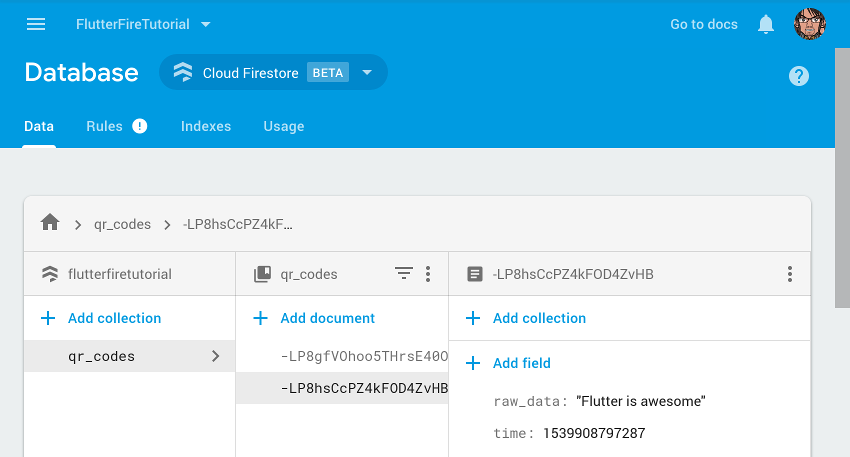Click the qr_codes collection icon in header

(262, 274)
